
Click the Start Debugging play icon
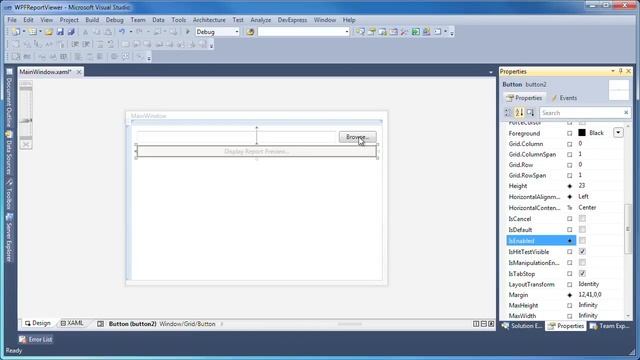pos(188,31)
